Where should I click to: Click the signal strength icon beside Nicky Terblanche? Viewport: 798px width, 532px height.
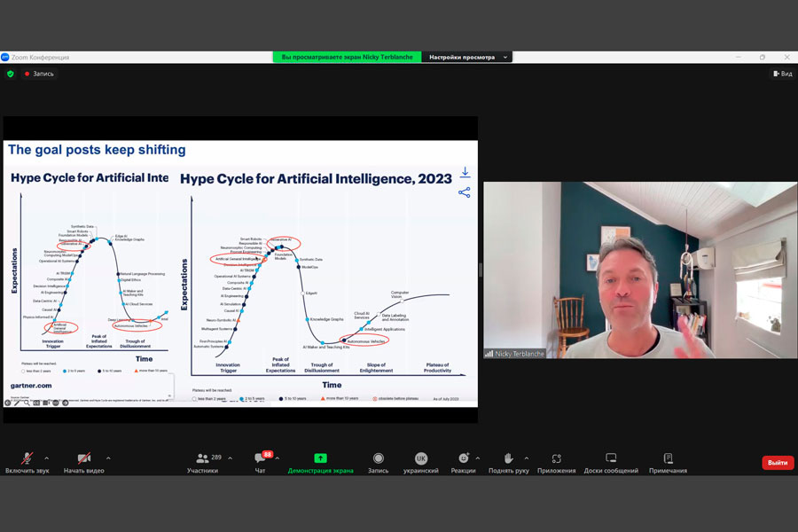coord(489,353)
